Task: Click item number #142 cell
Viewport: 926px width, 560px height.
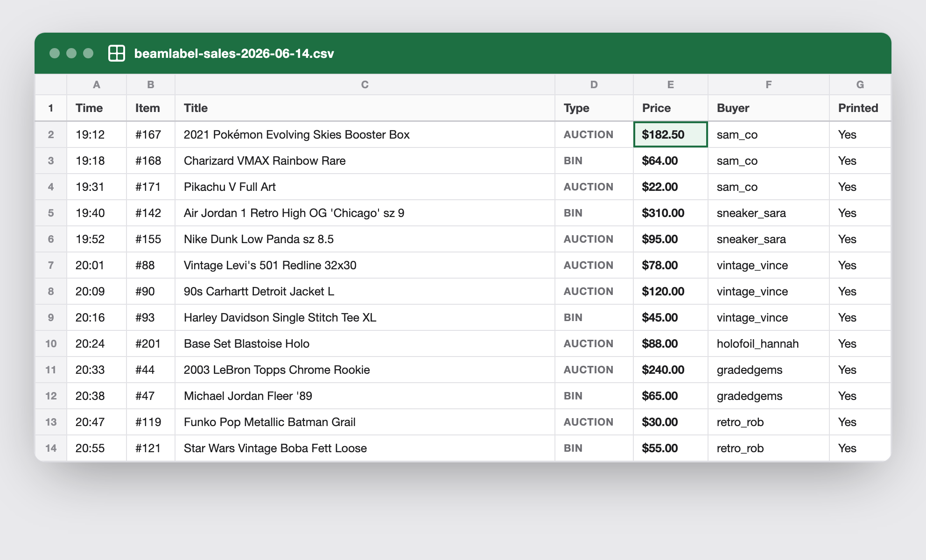Action: [151, 213]
